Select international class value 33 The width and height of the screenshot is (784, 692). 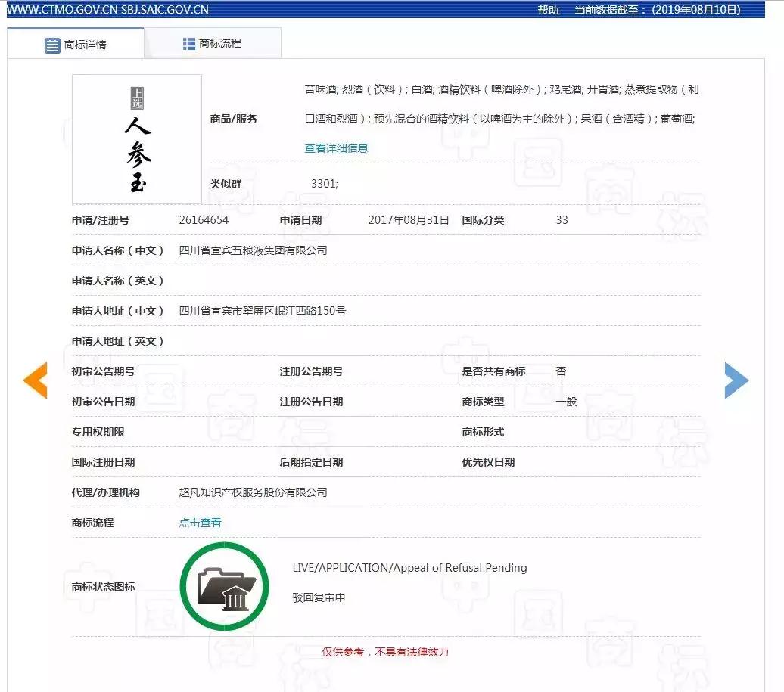point(562,220)
